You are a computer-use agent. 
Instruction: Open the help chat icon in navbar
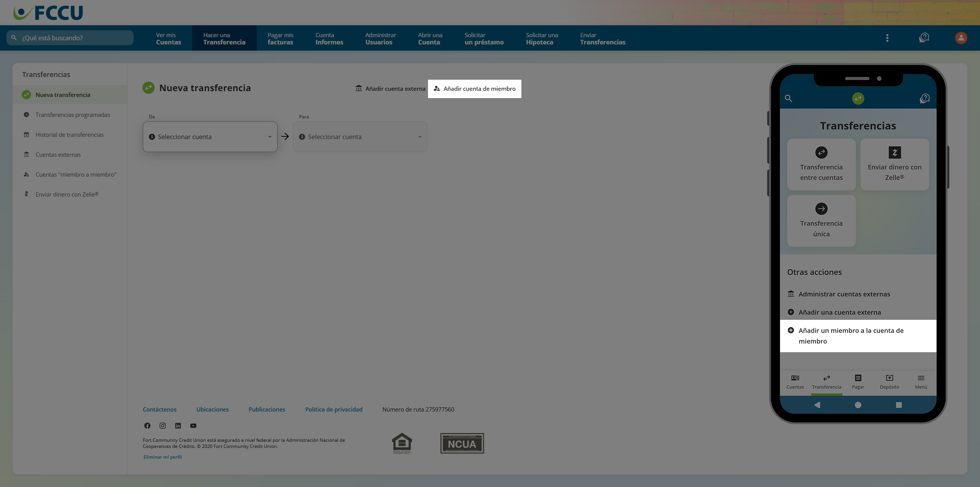[924, 38]
